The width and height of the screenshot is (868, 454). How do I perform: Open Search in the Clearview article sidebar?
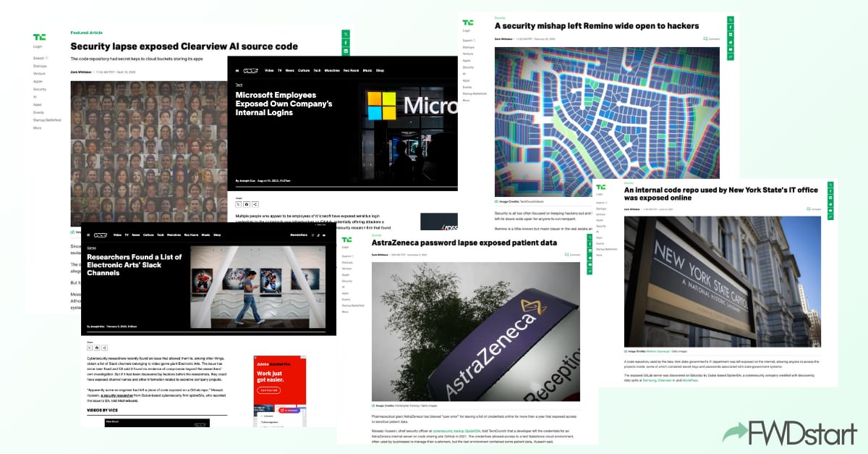click(40, 58)
